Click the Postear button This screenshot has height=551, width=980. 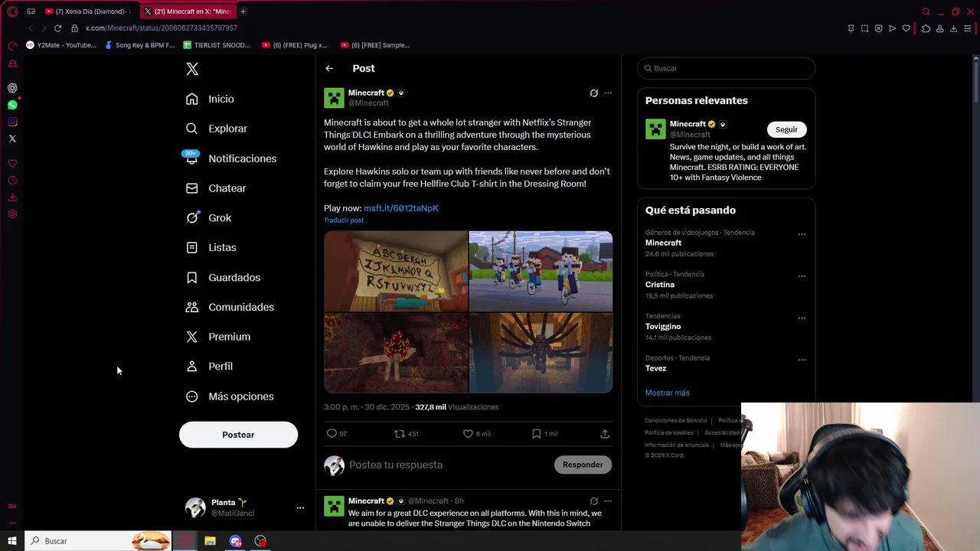[x=238, y=435]
